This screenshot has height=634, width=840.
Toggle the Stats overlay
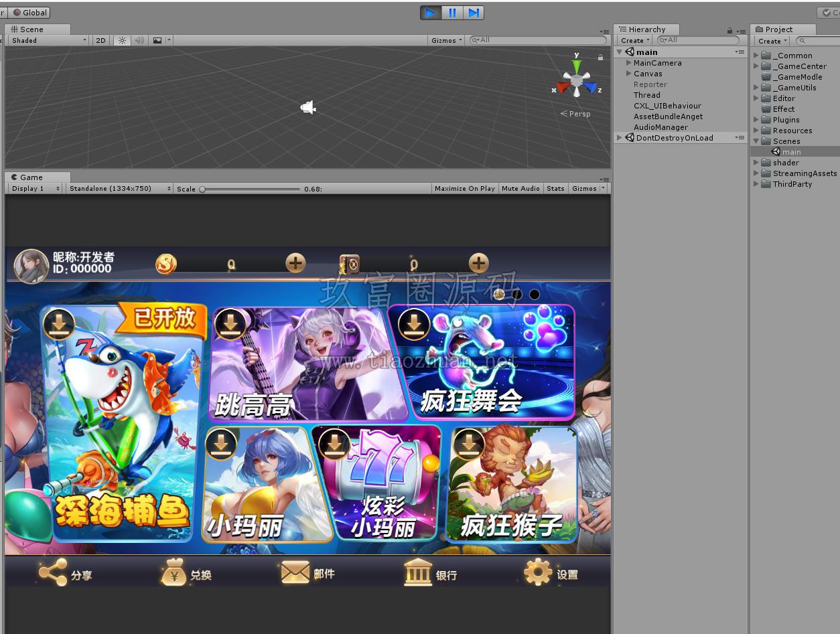coord(555,189)
